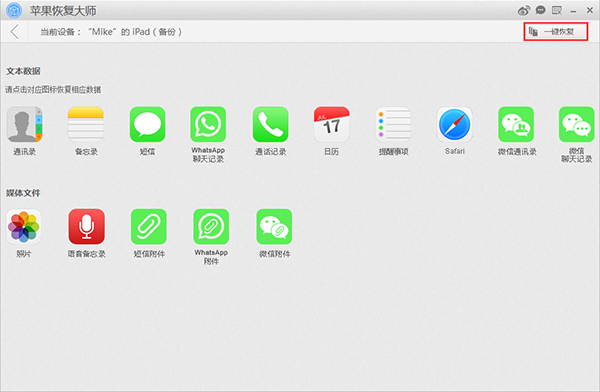The image size is (600, 392).
Task: Recover 微信聊天记录 WeChat chats
Action: (x=577, y=124)
